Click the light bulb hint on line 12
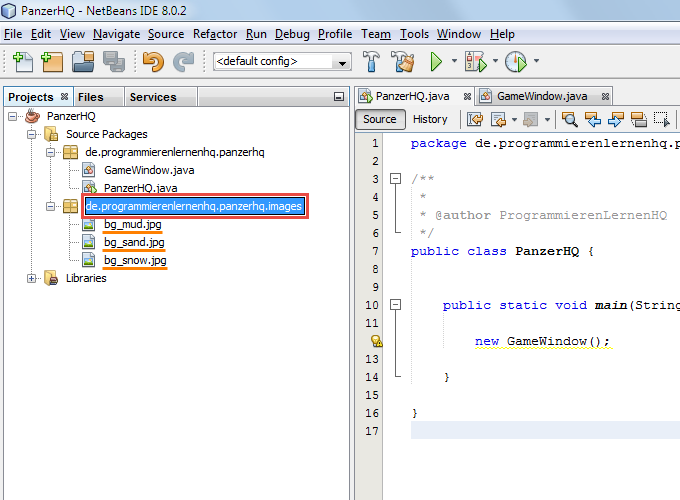This screenshot has height=500, width=680. [376, 341]
